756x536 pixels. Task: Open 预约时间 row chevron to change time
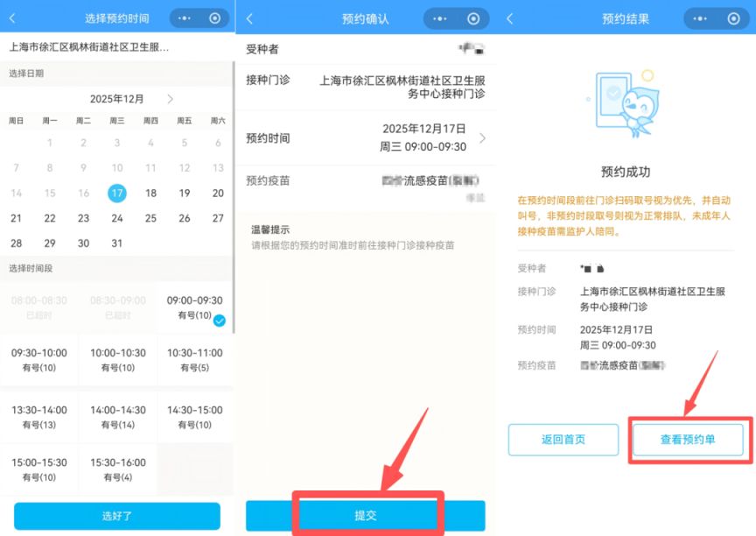click(x=483, y=138)
